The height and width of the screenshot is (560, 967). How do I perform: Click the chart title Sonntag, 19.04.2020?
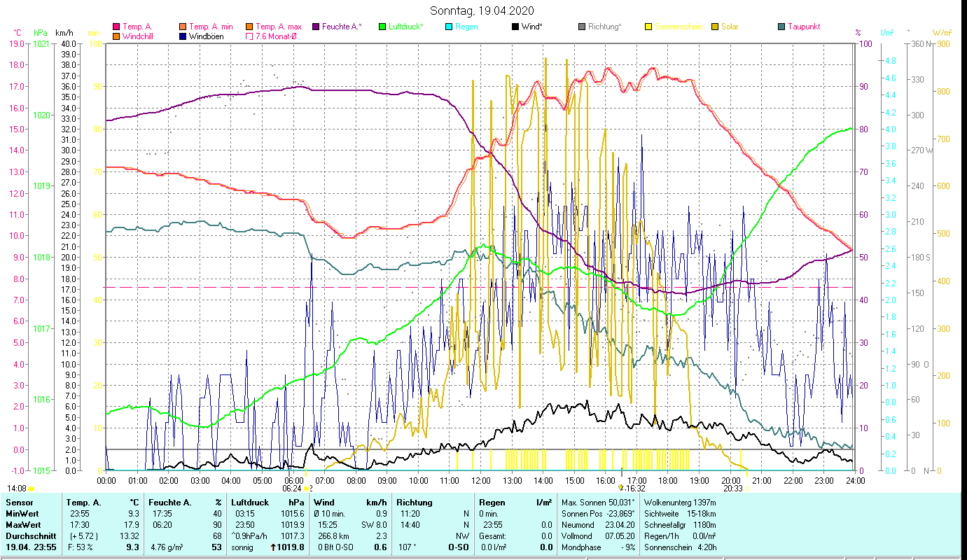tap(482, 10)
